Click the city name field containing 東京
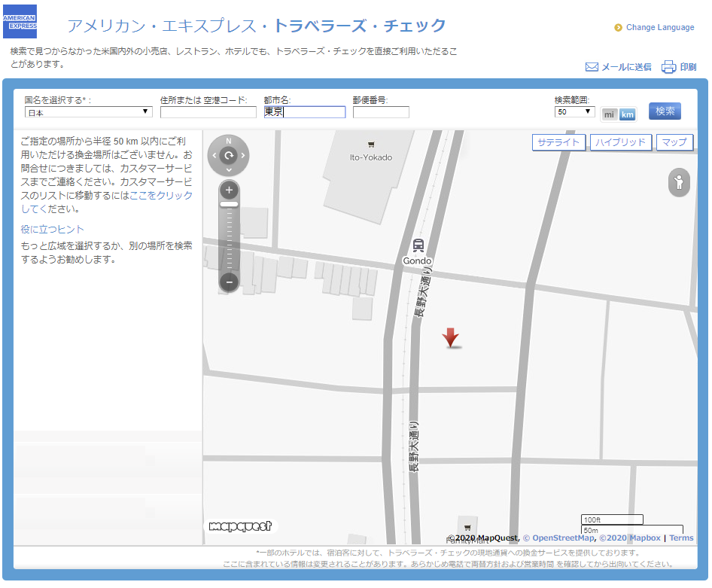 [305, 112]
